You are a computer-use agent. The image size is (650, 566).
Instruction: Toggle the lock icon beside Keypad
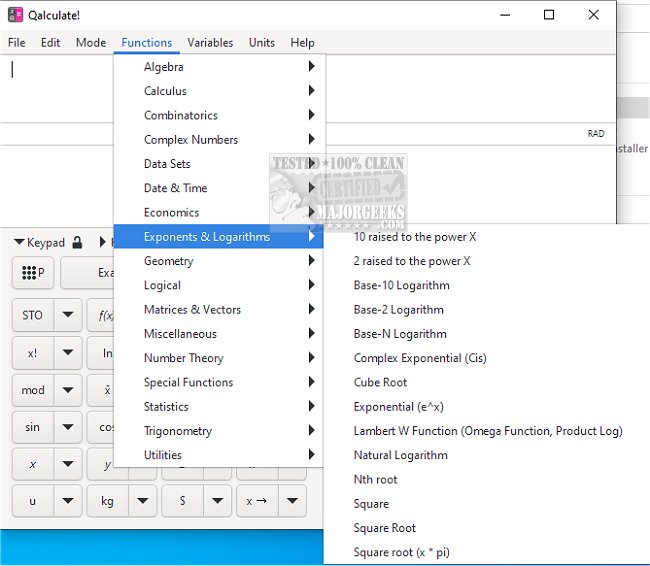78,243
